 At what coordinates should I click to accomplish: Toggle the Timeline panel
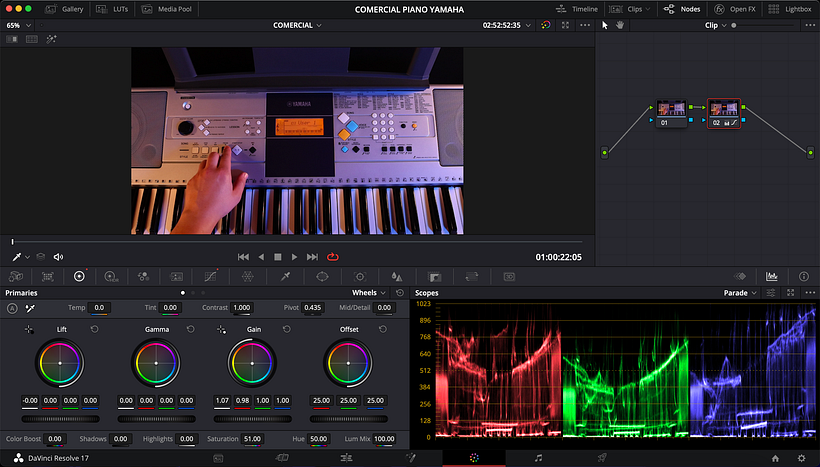[x=576, y=9]
